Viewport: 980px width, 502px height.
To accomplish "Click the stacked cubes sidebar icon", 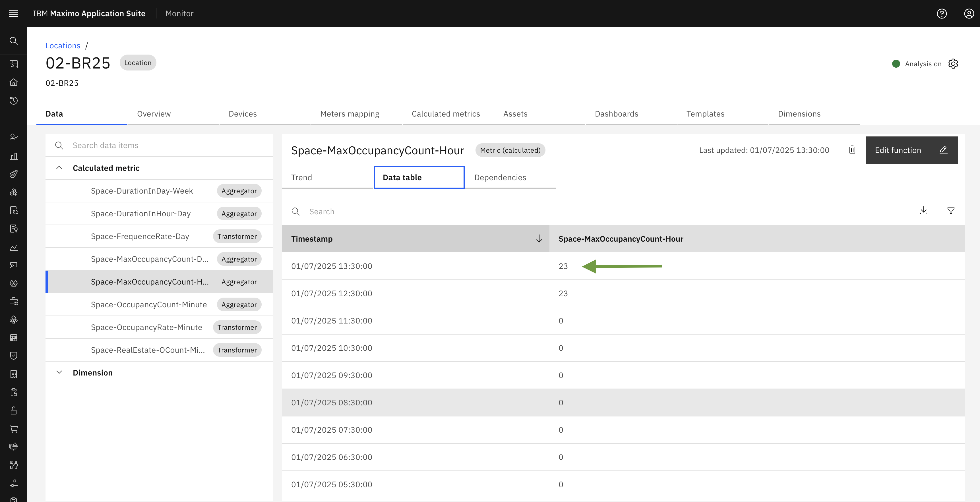I will (14, 192).
